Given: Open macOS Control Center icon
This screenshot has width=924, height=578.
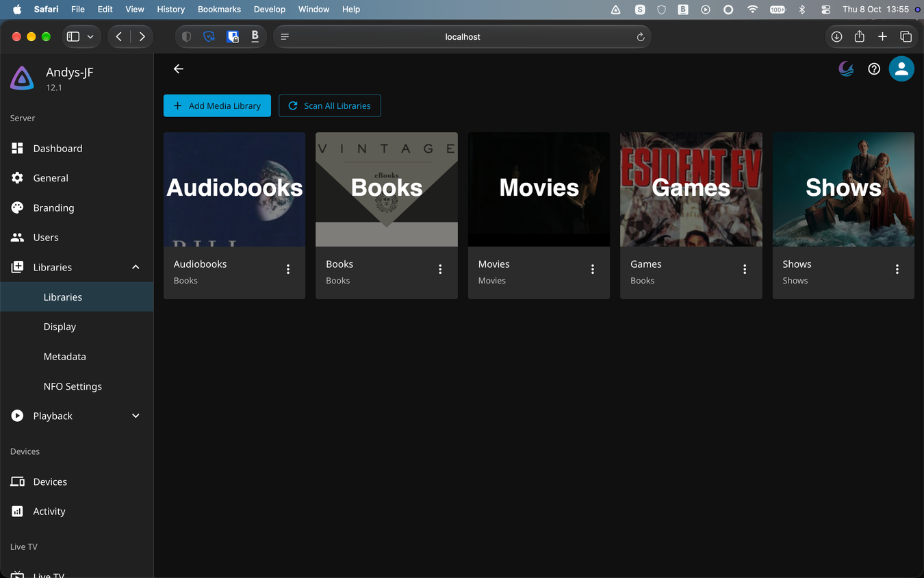Looking at the screenshot, I should pos(825,10).
